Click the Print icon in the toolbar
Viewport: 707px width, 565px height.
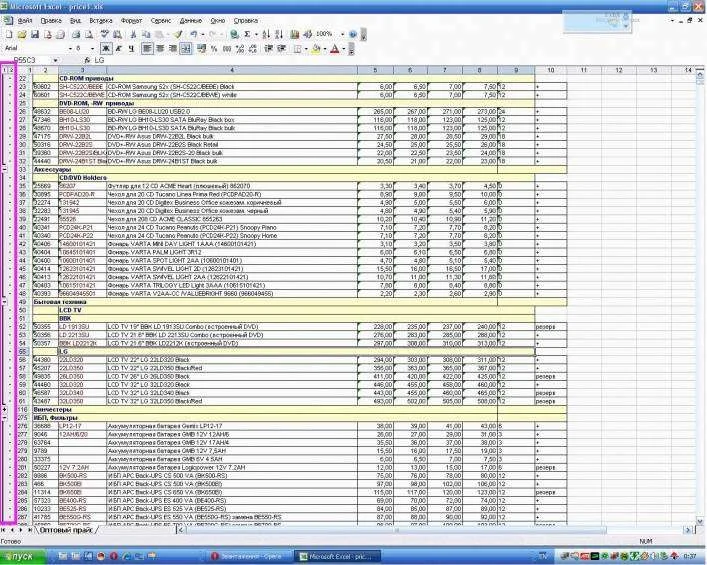pyautogui.click(x=76, y=34)
